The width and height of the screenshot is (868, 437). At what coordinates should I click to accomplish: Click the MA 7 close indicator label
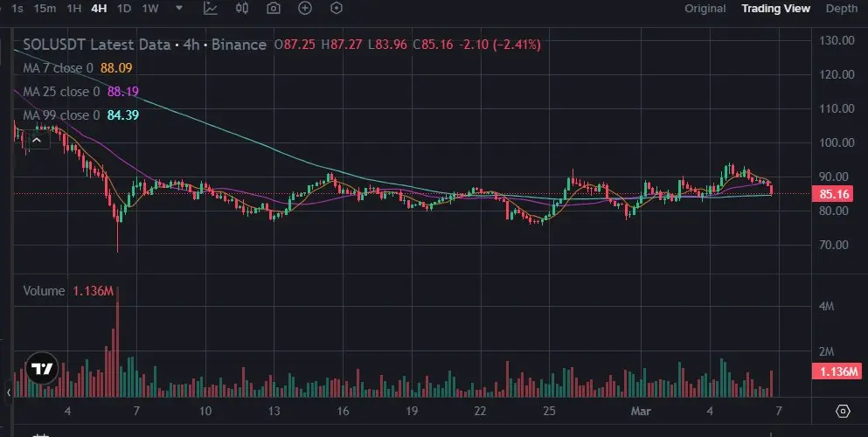coord(58,68)
